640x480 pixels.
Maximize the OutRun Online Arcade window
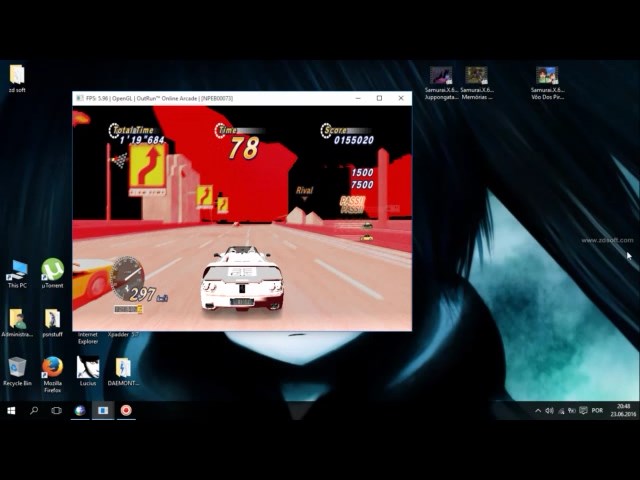pos(379,98)
